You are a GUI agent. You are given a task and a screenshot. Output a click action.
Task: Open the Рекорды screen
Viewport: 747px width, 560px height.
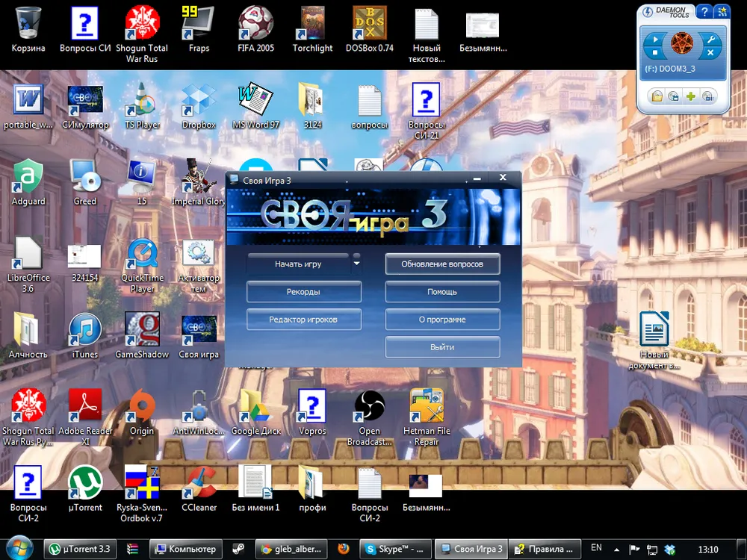tap(304, 292)
